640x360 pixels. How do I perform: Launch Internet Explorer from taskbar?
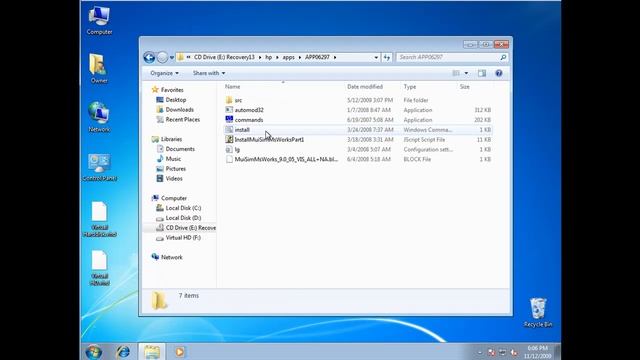123,352
